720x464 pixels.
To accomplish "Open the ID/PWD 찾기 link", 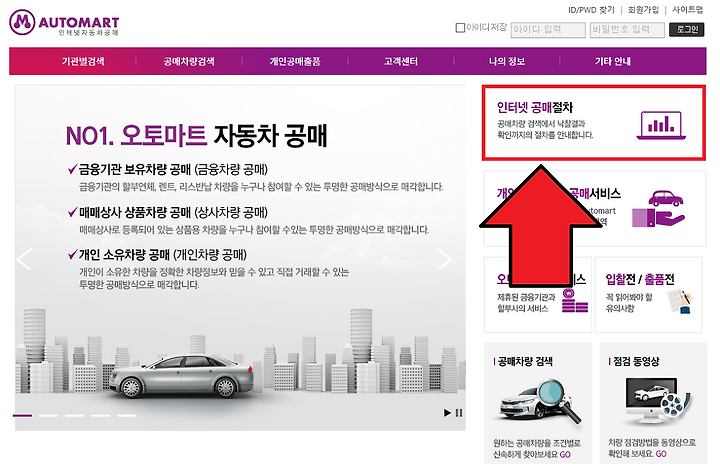I will click(x=591, y=10).
